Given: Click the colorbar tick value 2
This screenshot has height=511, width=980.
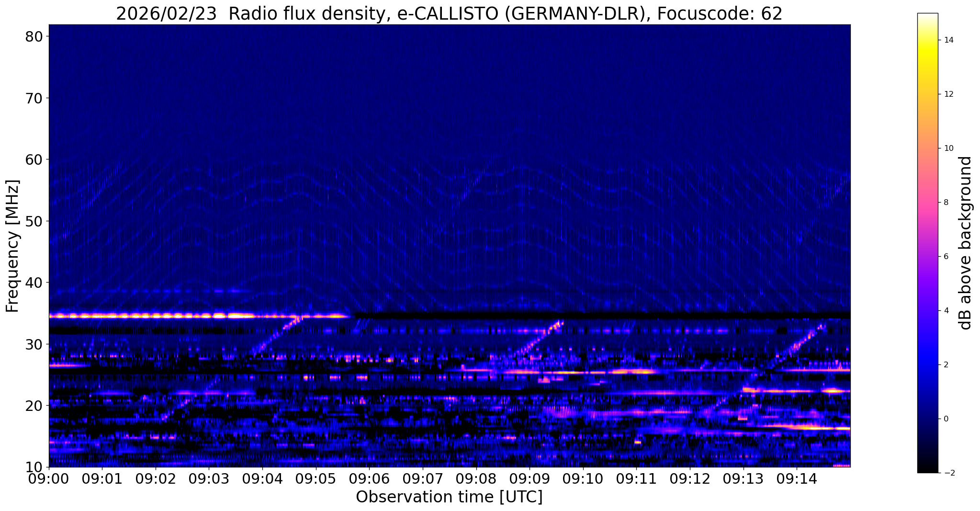Looking at the screenshot, I should click(946, 365).
